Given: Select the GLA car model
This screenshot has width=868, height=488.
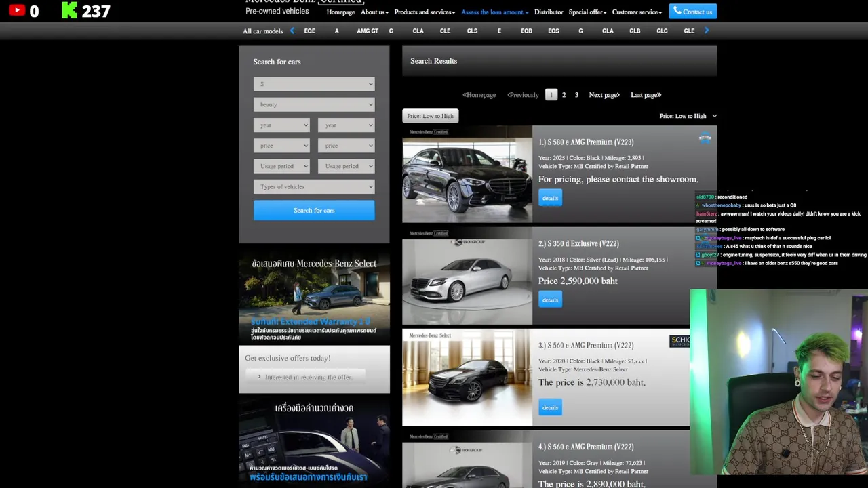Looking at the screenshot, I should coord(608,31).
